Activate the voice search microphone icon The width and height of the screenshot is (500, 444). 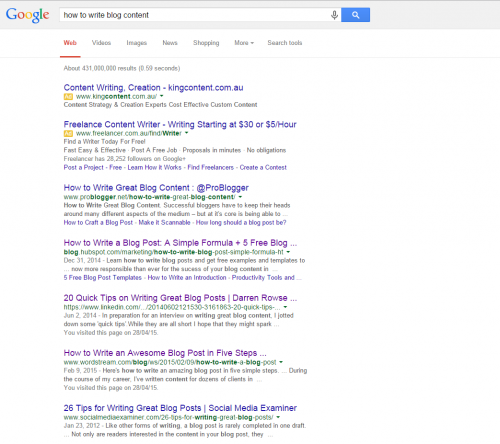click(334, 15)
